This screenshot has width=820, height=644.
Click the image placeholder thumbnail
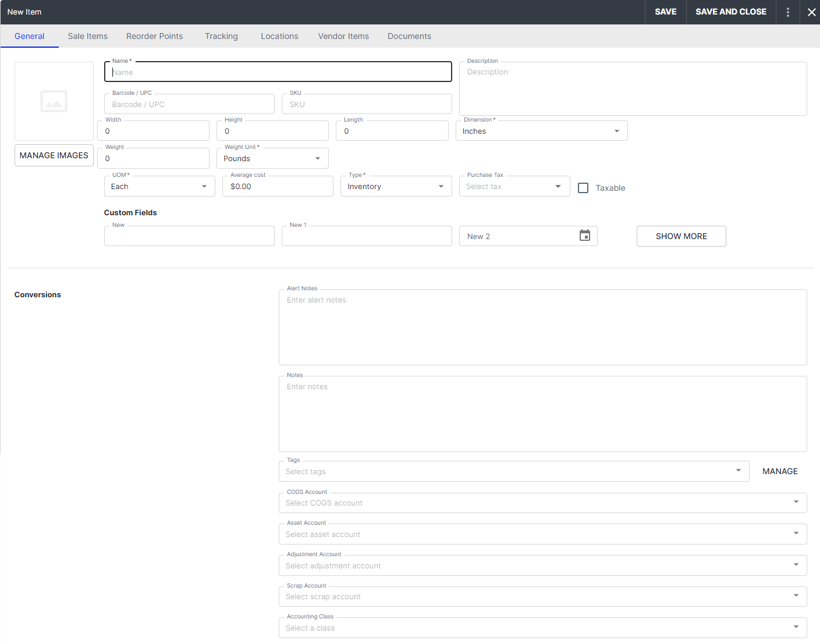tap(54, 101)
